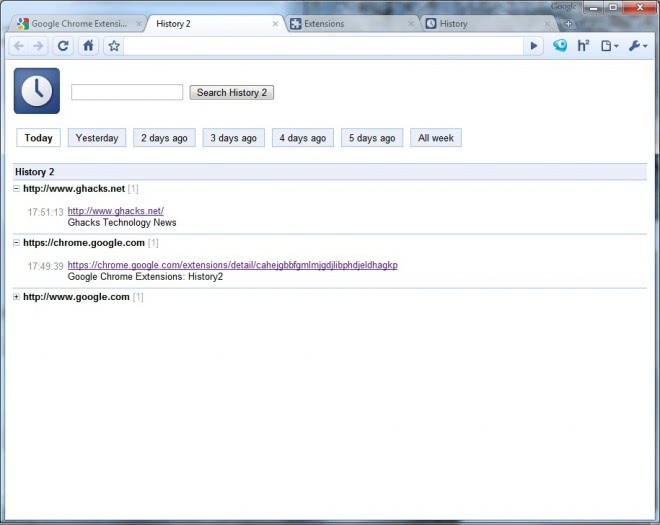This screenshot has height=525, width=660.
Task: Collapse the https://chrome.google.com group
Action: tap(16, 243)
